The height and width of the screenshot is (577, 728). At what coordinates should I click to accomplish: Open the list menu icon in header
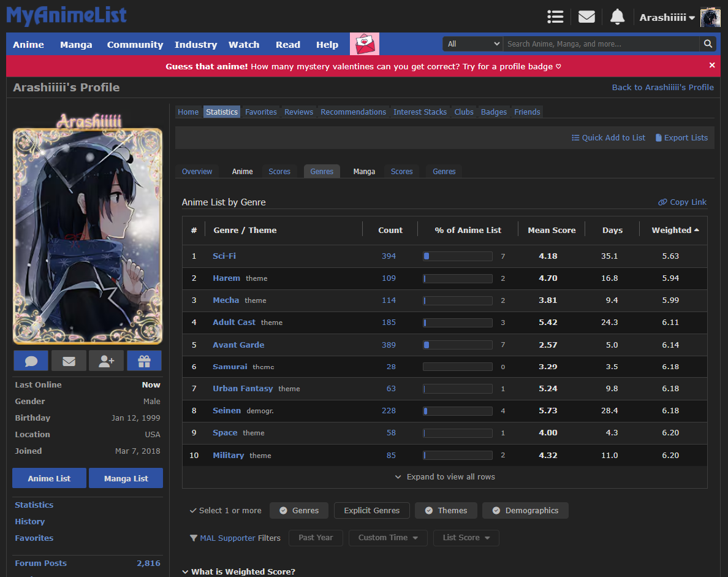click(555, 17)
